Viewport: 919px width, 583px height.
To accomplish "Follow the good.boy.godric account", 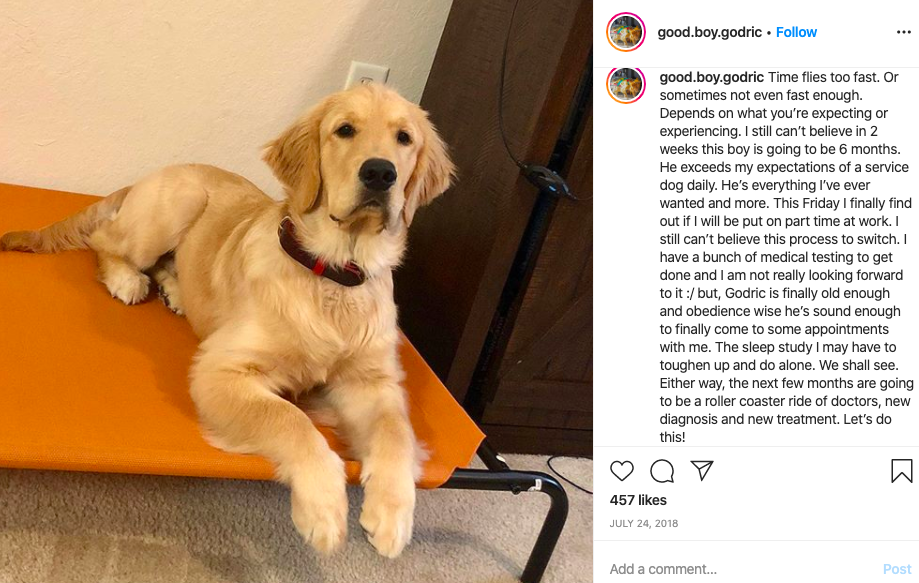I will click(796, 32).
